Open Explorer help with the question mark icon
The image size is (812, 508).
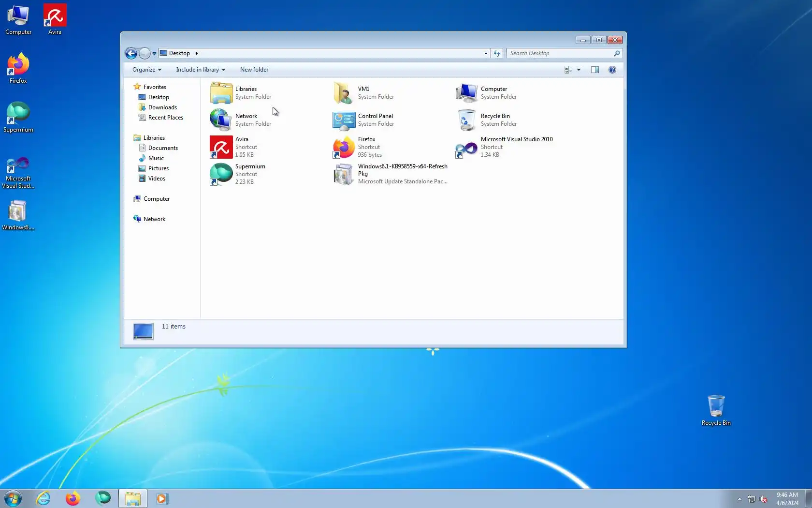(x=612, y=70)
